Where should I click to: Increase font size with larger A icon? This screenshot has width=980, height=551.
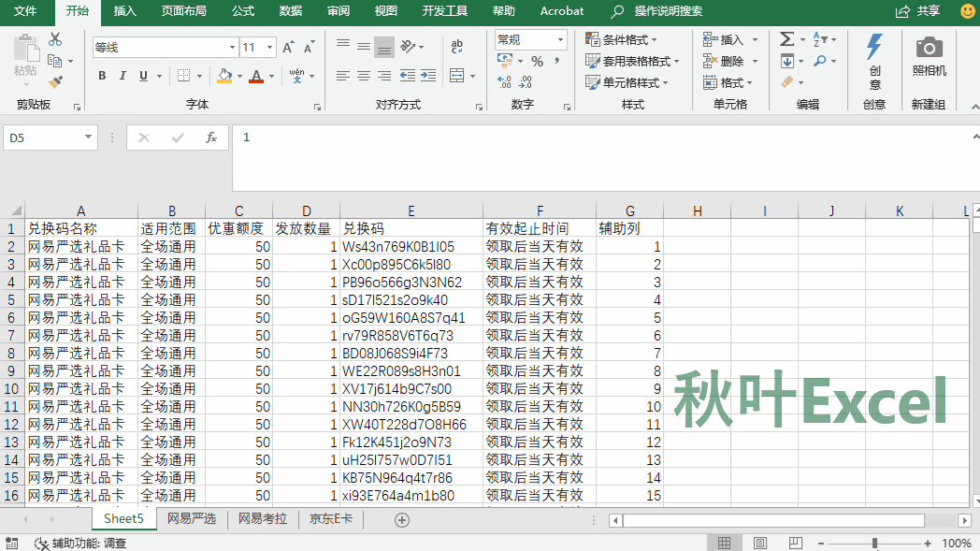(x=288, y=48)
